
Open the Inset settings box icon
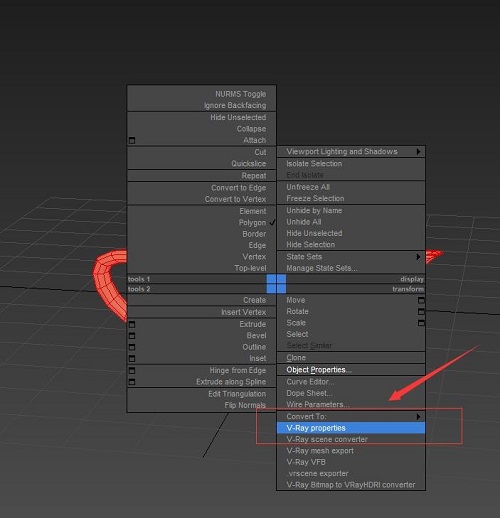click(132, 359)
